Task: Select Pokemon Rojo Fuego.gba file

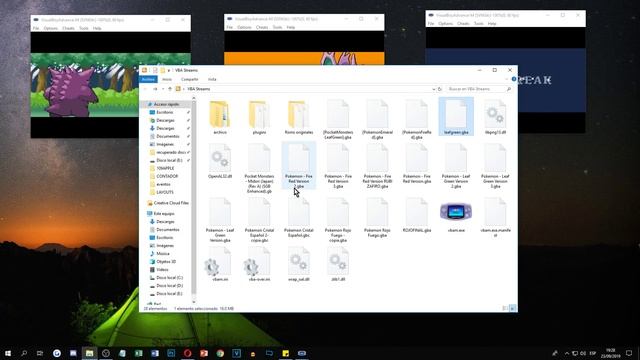Action: pyautogui.click(x=377, y=218)
